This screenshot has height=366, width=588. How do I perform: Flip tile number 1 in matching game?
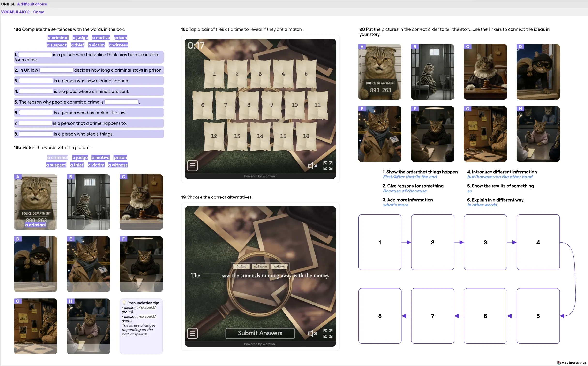pyautogui.click(x=214, y=74)
